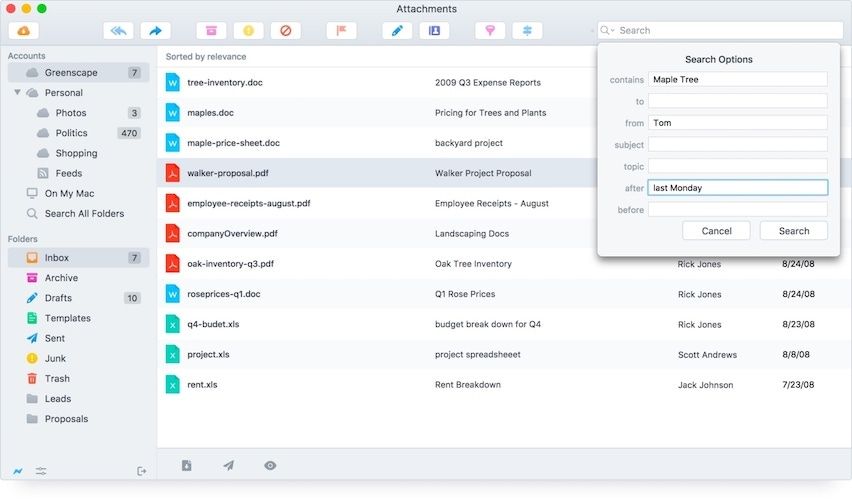
Task: Open the search magnifier dropdown
Action: click(608, 31)
